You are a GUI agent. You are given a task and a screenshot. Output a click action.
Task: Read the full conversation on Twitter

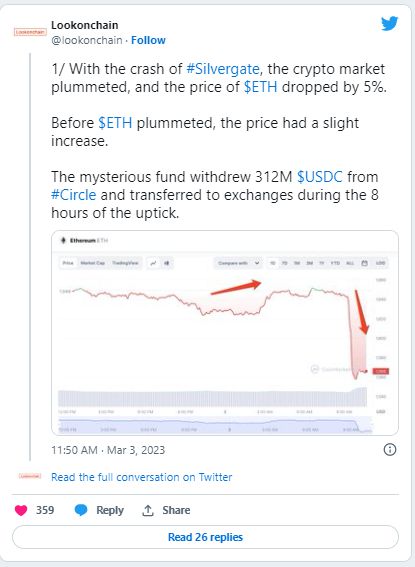pos(141,477)
